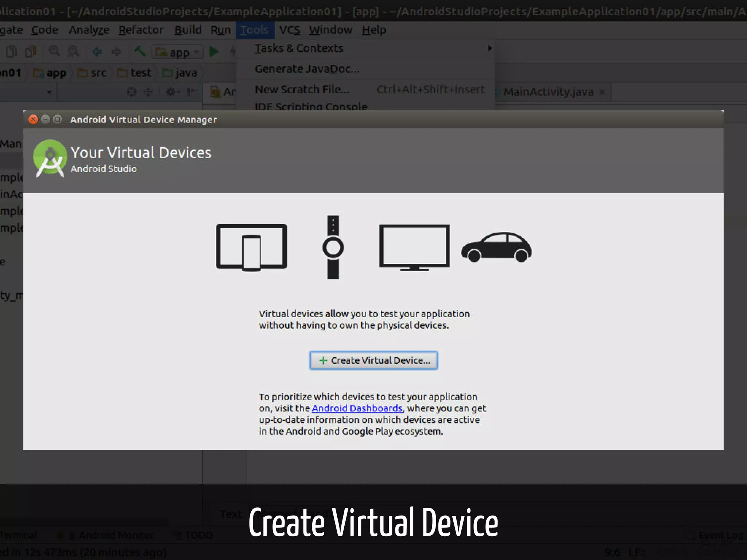Select java breadcrumb folder
Image resolution: width=747 pixels, height=560 pixels.
click(179, 73)
